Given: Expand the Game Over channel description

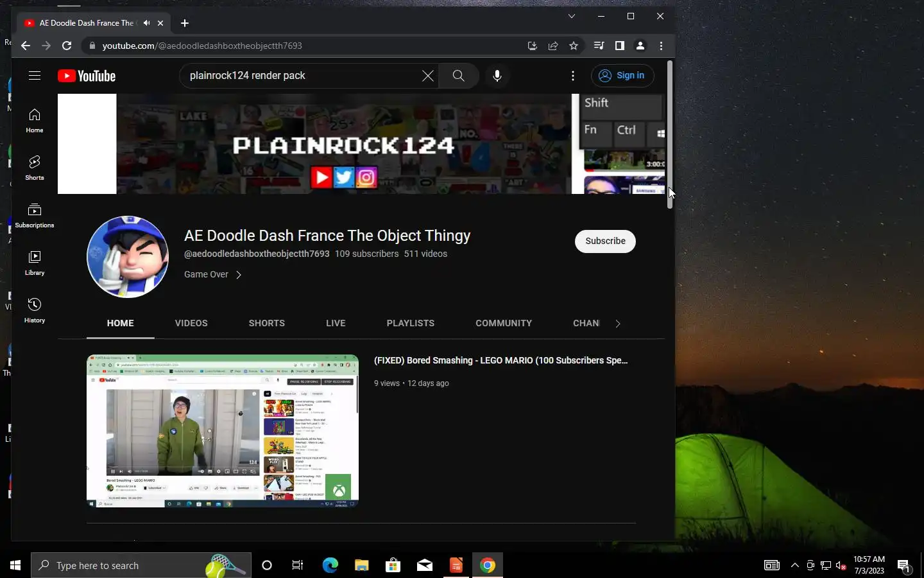Looking at the screenshot, I should pyautogui.click(x=213, y=274).
